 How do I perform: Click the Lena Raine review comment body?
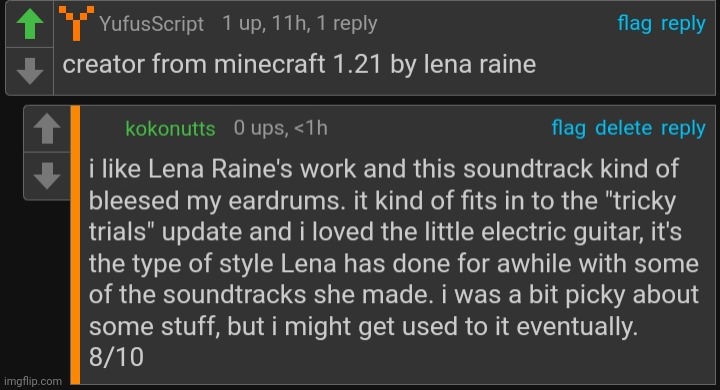394,263
